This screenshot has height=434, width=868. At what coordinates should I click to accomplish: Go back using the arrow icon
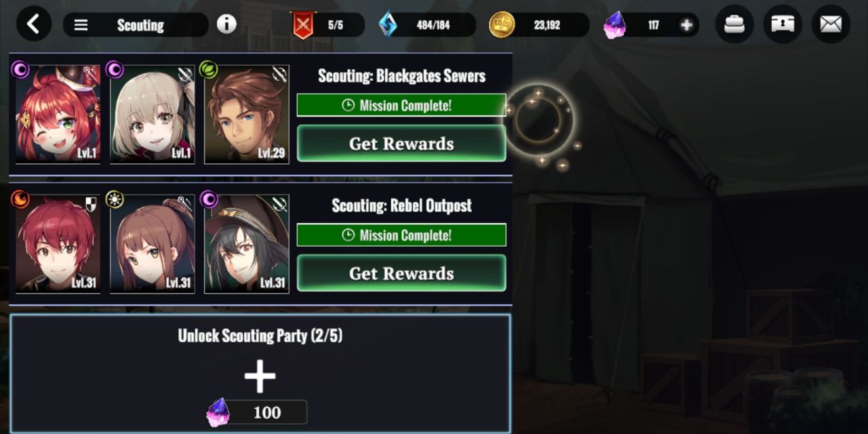pos(33,24)
